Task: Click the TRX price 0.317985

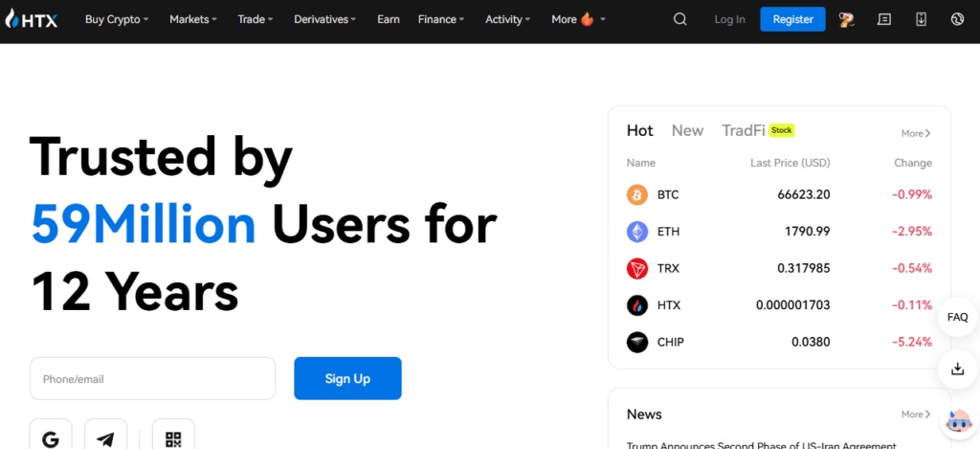Action: (804, 268)
